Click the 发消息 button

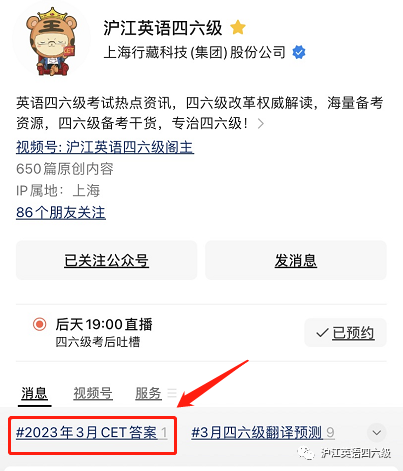point(296,260)
